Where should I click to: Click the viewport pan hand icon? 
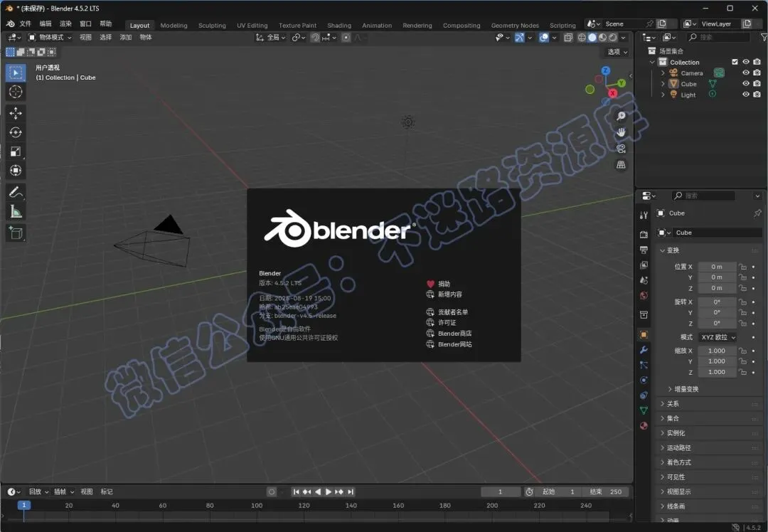pos(621,132)
